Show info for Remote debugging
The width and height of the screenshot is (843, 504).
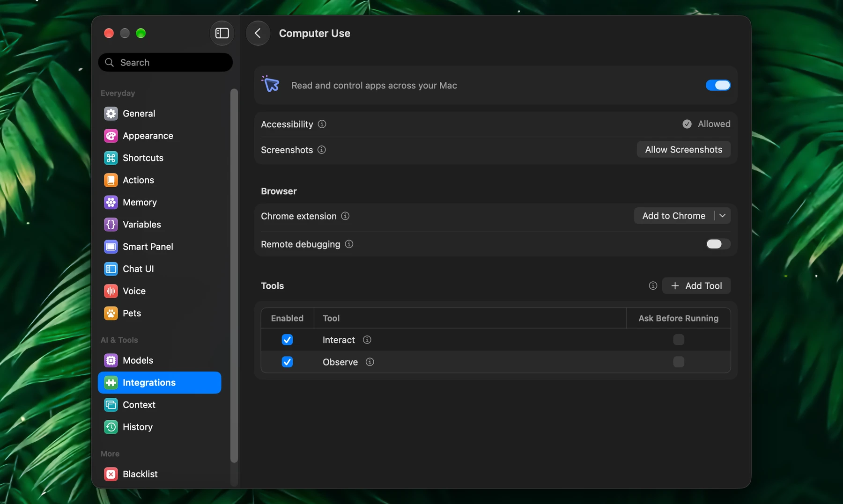[x=349, y=244]
